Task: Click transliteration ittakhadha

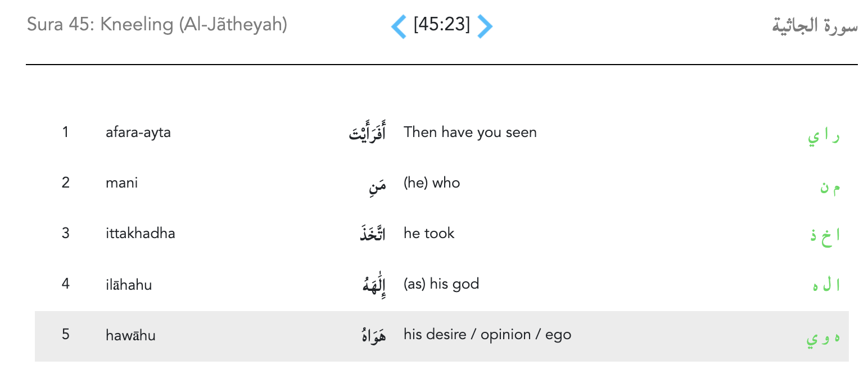Action: 141,234
